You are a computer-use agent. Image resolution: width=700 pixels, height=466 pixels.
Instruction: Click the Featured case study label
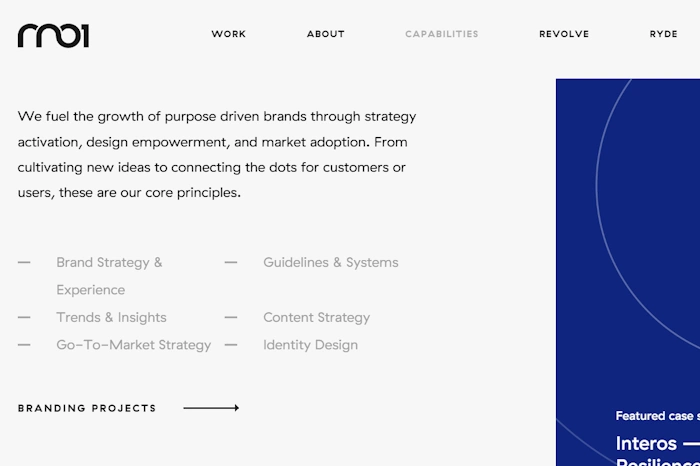point(658,416)
